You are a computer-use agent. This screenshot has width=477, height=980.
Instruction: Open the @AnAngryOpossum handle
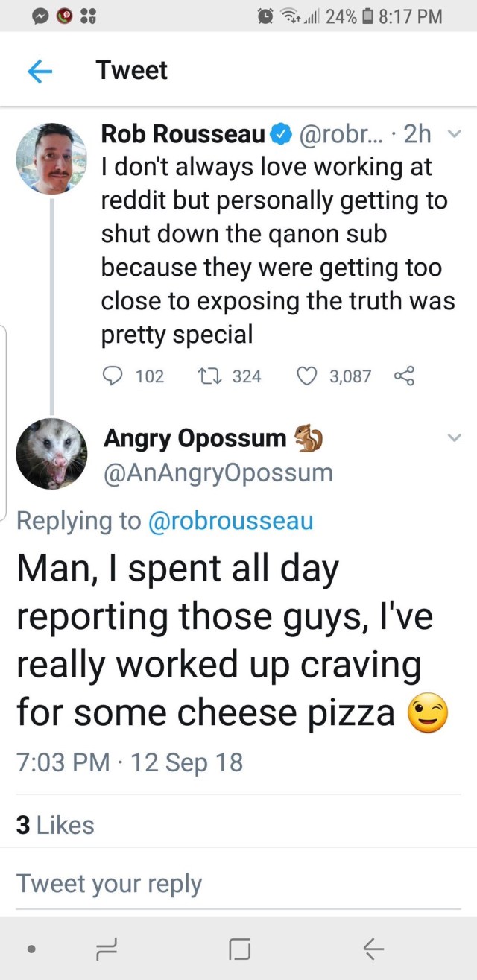pyautogui.click(x=218, y=472)
